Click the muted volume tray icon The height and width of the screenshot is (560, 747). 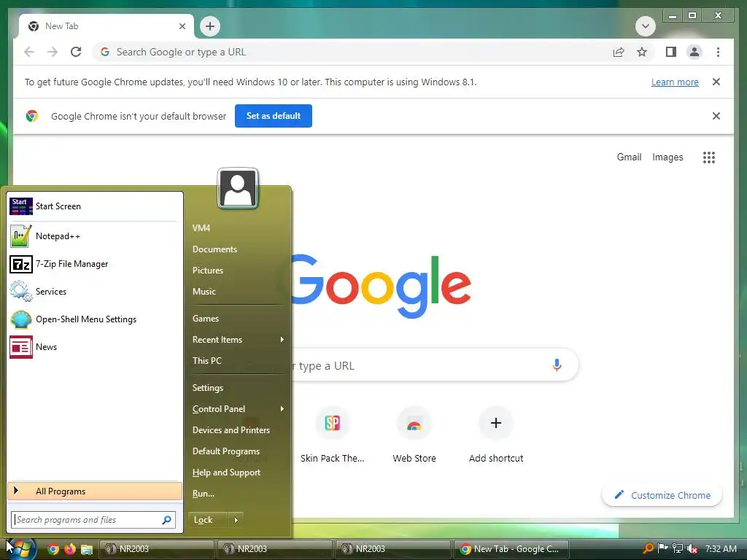click(x=692, y=548)
